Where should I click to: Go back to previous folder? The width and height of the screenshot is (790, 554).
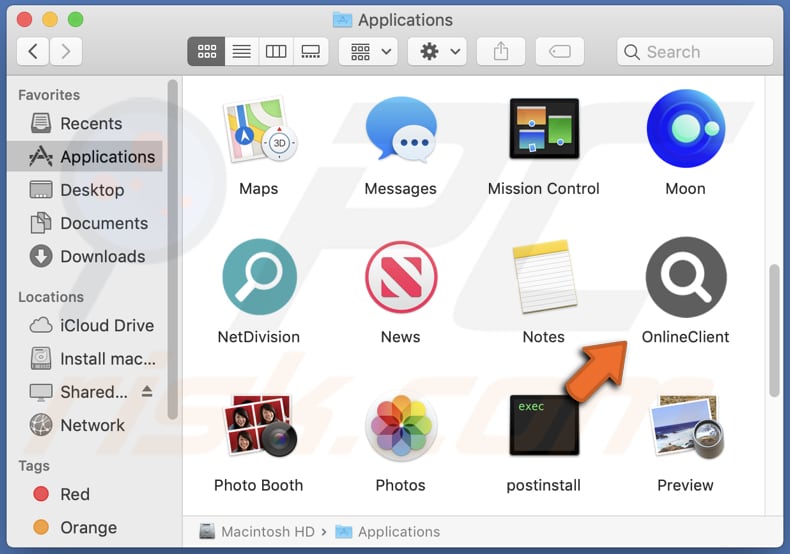pyautogui.click(x=33, y=51)
